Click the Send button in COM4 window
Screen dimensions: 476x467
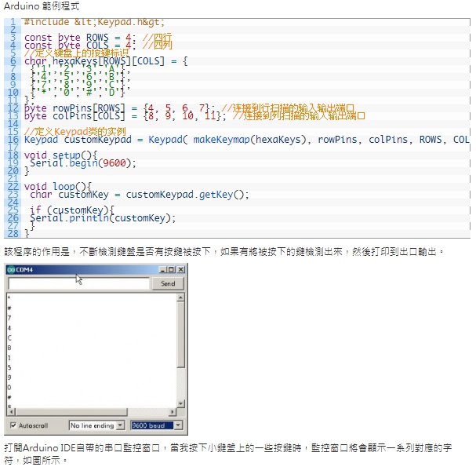coord(168,283)
